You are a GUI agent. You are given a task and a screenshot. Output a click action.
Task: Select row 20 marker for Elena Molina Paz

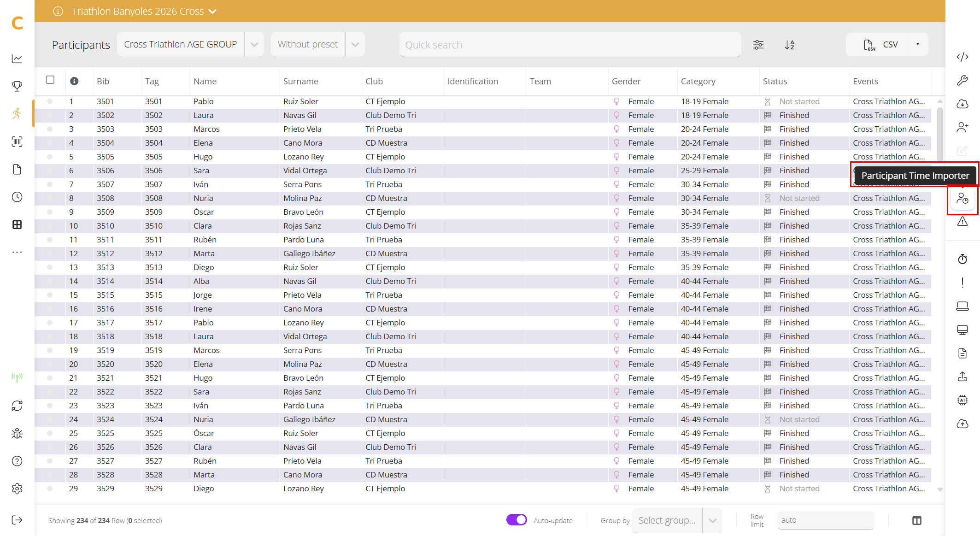point(50,364)
